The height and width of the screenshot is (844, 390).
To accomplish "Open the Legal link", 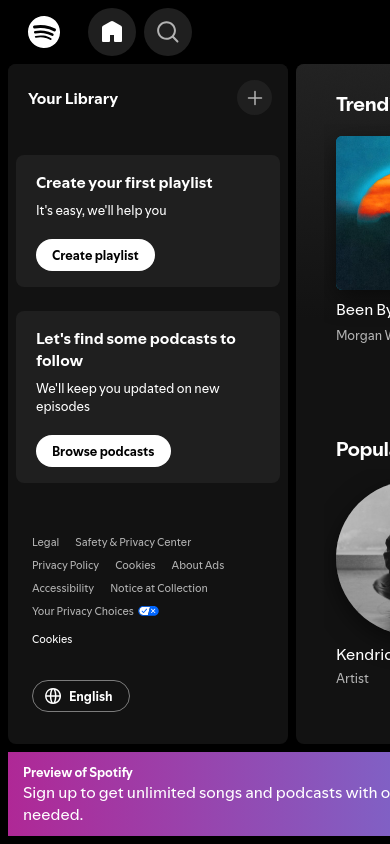I will pyautogui.click(x=46, y=542).
